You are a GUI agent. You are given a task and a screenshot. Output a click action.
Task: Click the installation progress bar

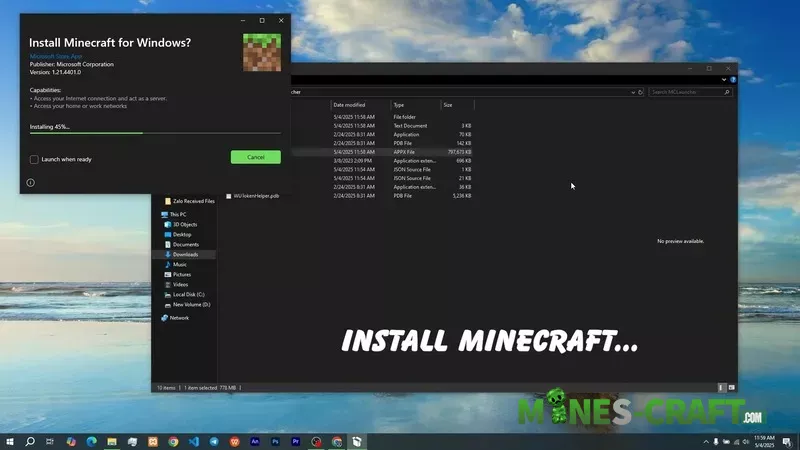(x=155, y=132)
